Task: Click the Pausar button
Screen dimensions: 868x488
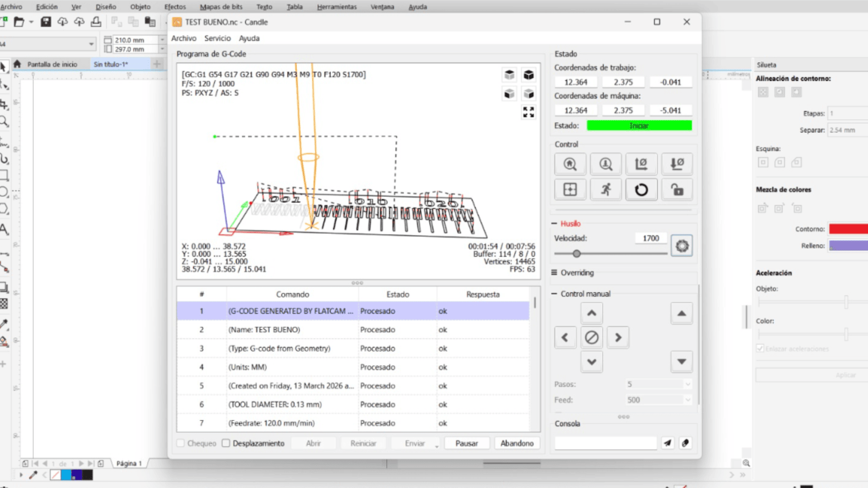Action: (467, 443)
